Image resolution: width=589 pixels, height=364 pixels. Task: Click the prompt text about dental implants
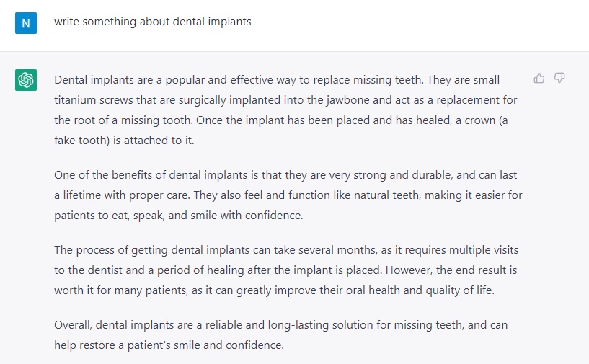pyautogui.click(x=153, y=22)
